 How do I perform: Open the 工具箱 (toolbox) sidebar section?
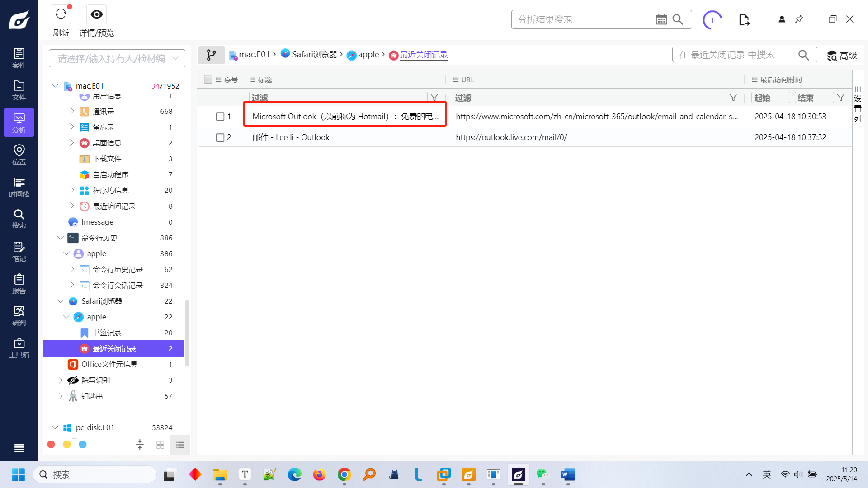(x=19, y=348)
